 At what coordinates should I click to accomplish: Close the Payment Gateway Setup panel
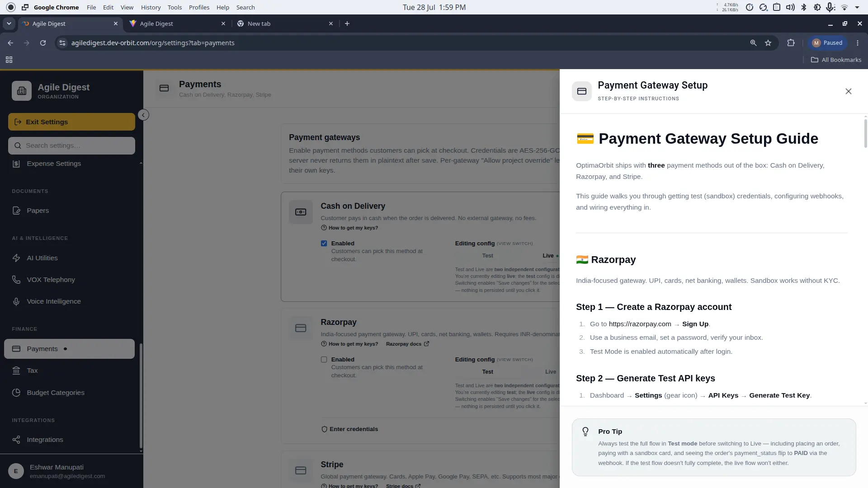[x=848, y=91]
